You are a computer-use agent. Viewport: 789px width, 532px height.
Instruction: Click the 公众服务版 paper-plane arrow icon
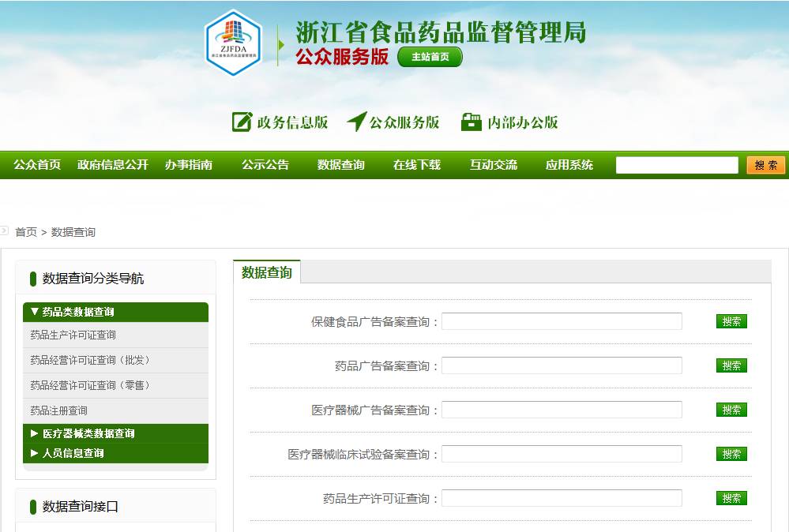[x=357, y=122]
